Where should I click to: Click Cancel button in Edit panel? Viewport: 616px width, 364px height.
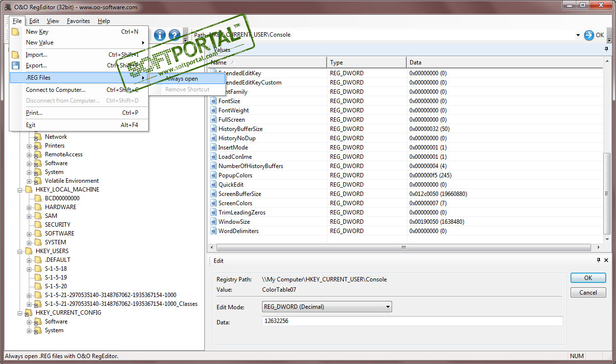(x=588, y=293)
